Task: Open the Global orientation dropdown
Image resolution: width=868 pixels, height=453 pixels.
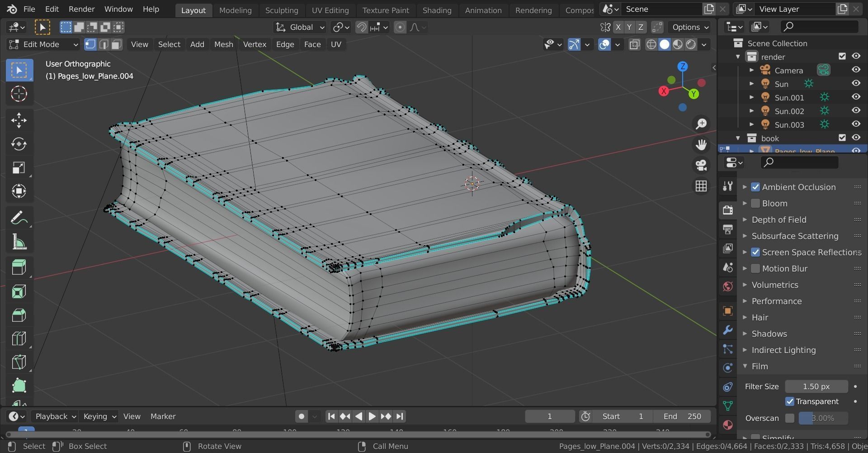Action: [x=300, y=27]
